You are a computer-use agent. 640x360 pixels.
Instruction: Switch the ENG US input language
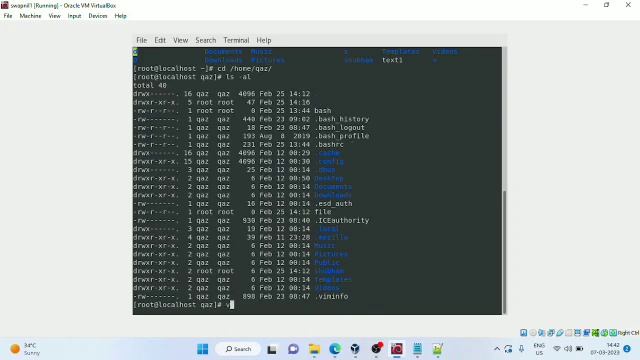pyautogui.click(x=539, y=349)
